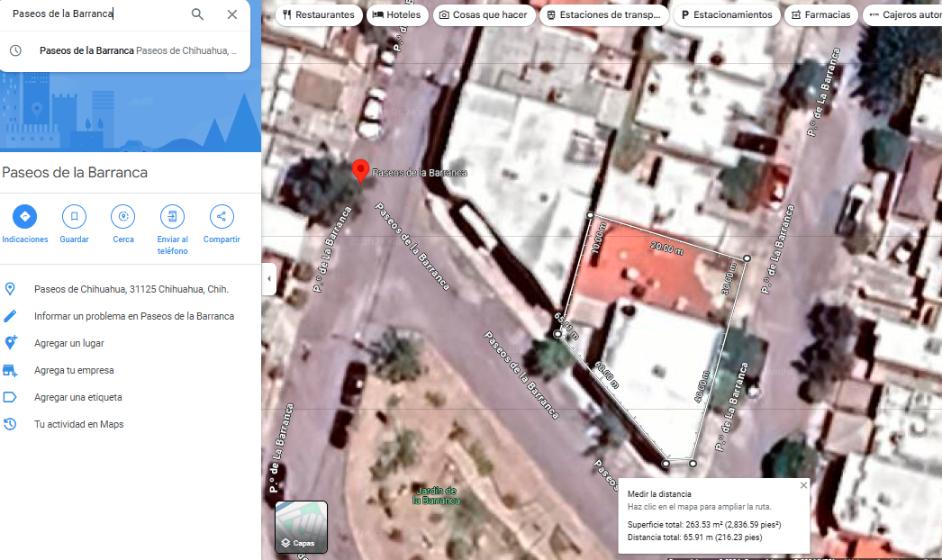Click the Jardín de la Barranca label
The height and width of the screenshot is (560, 942).
coord(436,496)
